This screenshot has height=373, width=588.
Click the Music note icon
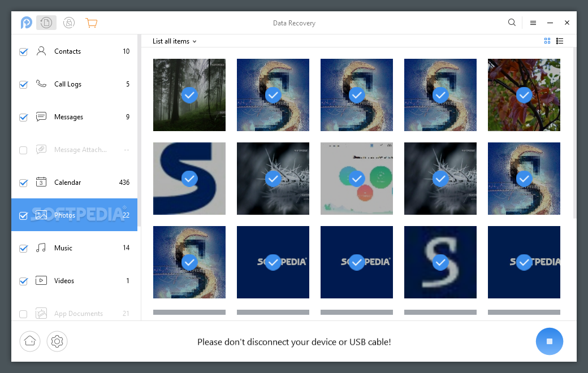pyautogui.click(x=41, y=248)
